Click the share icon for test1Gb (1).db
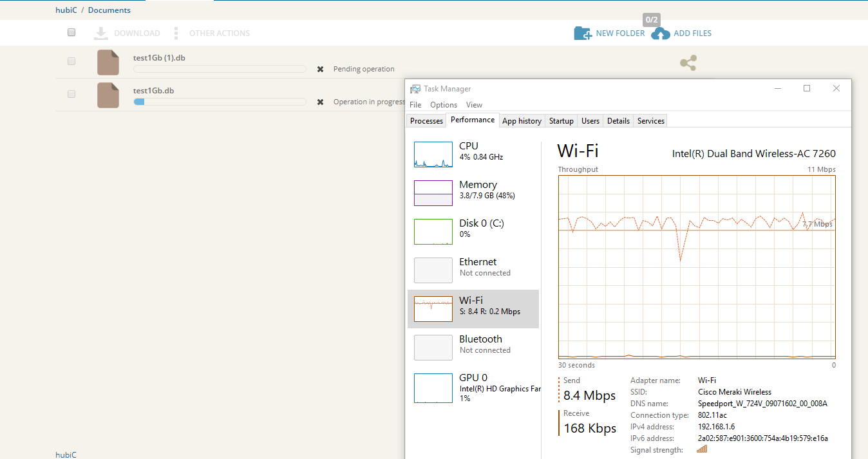Screen dimensions: 868x459 (688, 62)
